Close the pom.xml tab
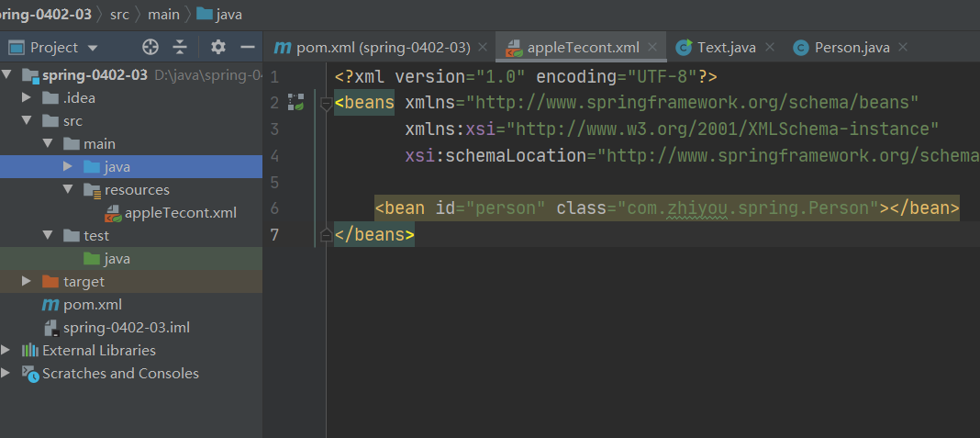The height and width of the screenshot is (438, 980). click(x=482, y=47)
